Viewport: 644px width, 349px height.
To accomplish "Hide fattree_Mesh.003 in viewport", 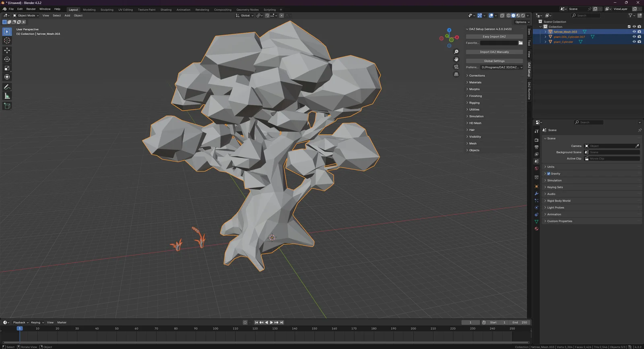I will pyautogui.click(x=634, y=32).
